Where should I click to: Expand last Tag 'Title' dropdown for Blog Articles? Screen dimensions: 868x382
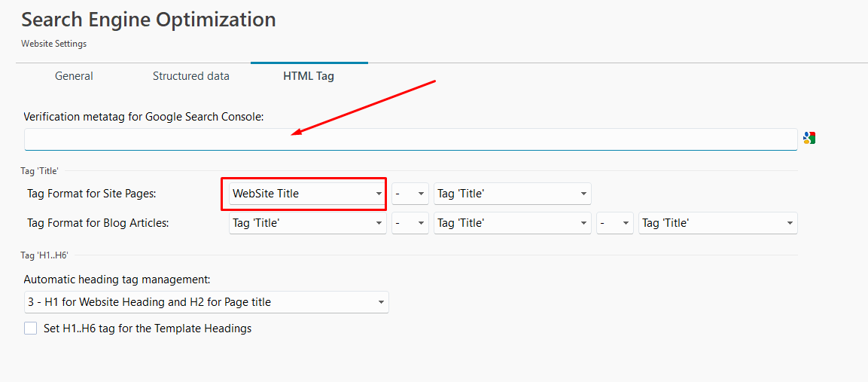717,223
